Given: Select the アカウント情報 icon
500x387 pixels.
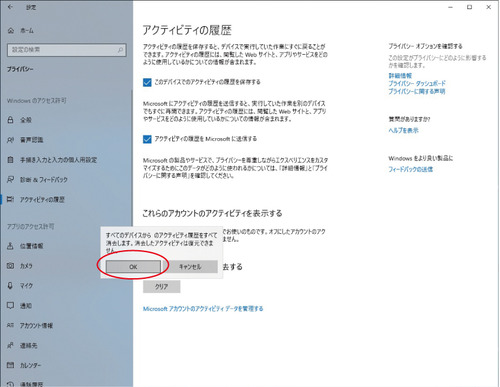Looking at the screenshot, I should click(x=10, y=325).
